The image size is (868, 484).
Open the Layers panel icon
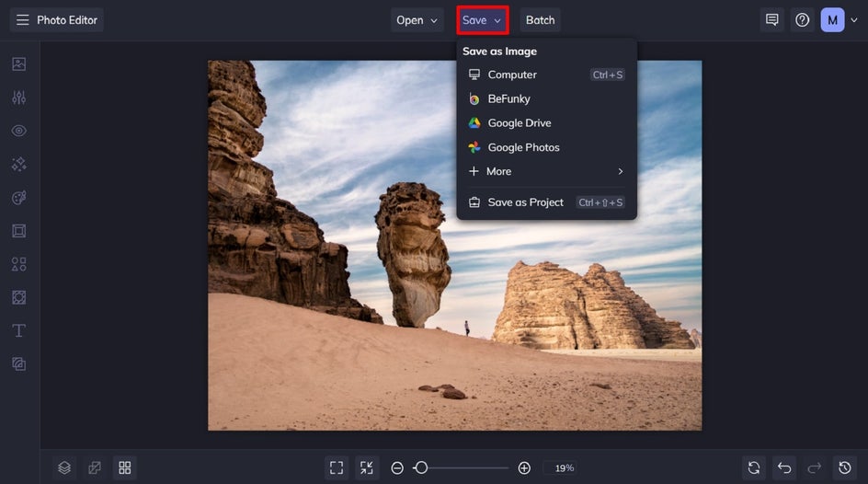tap(64, 468)
